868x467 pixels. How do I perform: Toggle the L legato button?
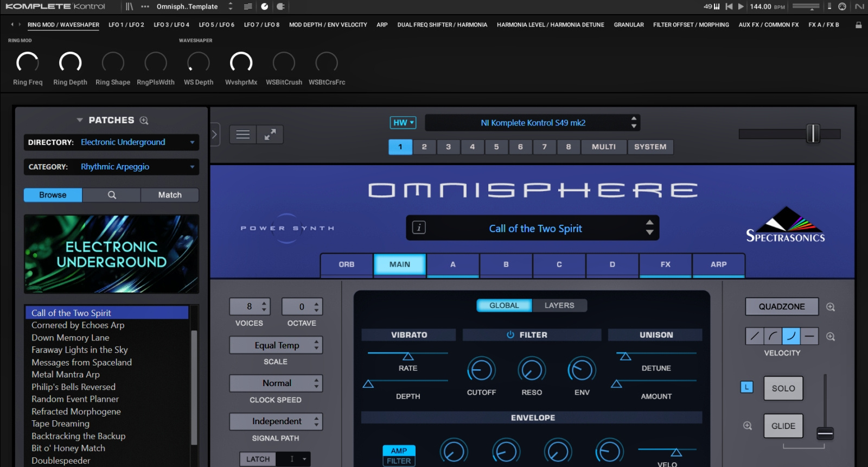point(747,387)
